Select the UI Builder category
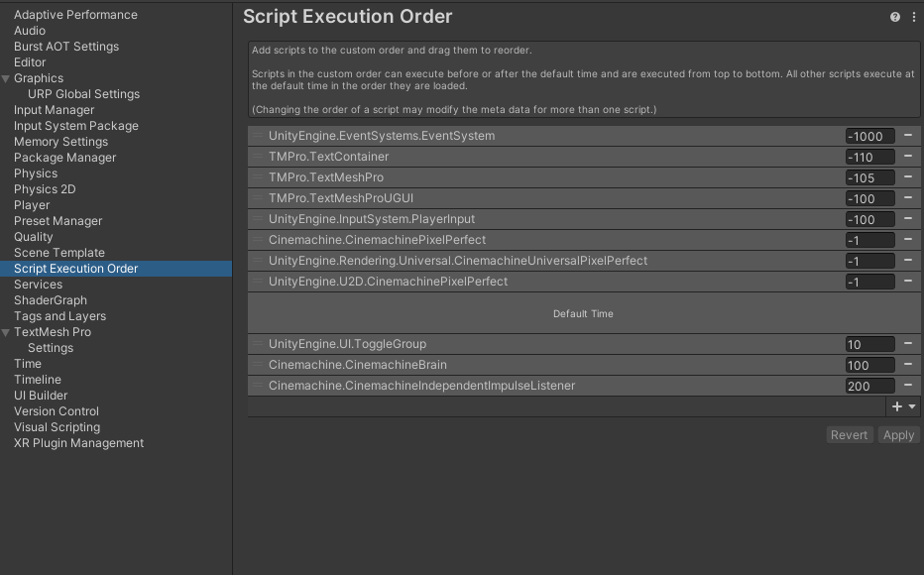Image resolution: width=924 pixels, height=575 pixels. point(41,396)
